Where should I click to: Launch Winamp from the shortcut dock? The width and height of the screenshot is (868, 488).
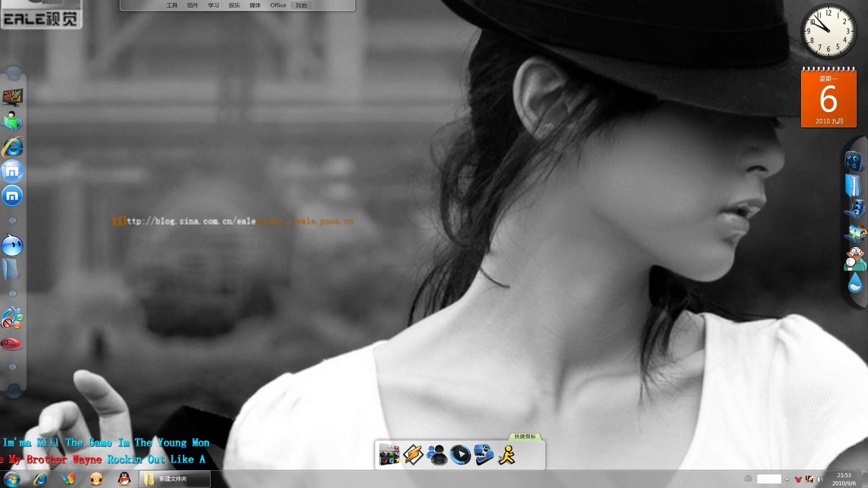413,455
